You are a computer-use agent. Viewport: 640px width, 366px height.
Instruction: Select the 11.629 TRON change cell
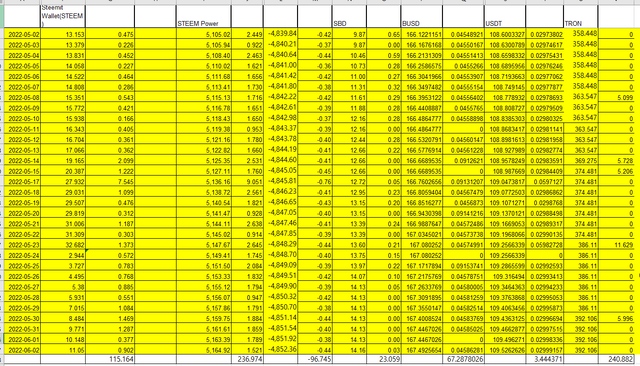click(617, 245)
